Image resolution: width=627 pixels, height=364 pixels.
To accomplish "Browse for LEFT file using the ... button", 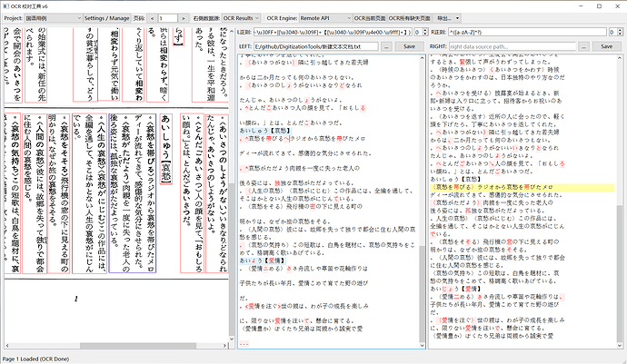I will pos(384,44).
